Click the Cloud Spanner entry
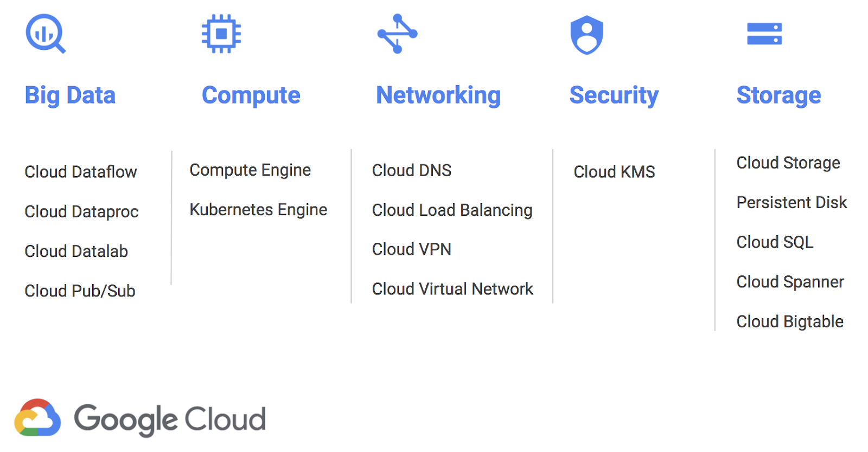868x452 pixels. pos(790,282)
